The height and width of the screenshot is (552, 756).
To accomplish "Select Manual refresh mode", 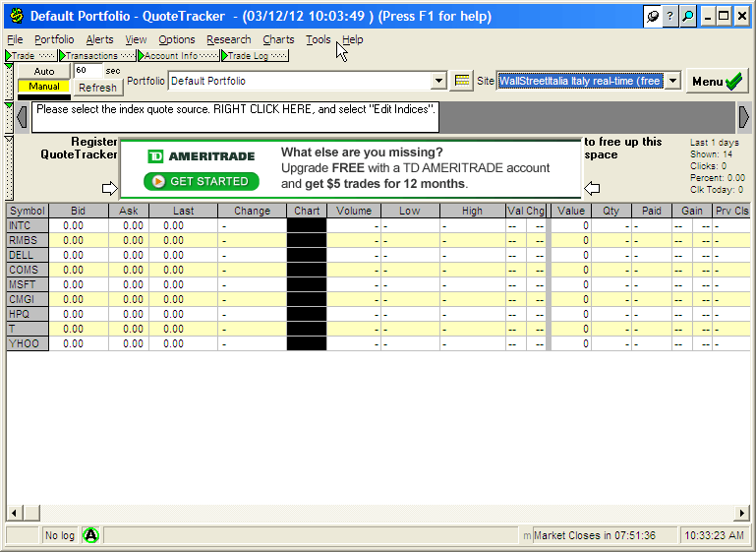I will (x=44, y=87).
